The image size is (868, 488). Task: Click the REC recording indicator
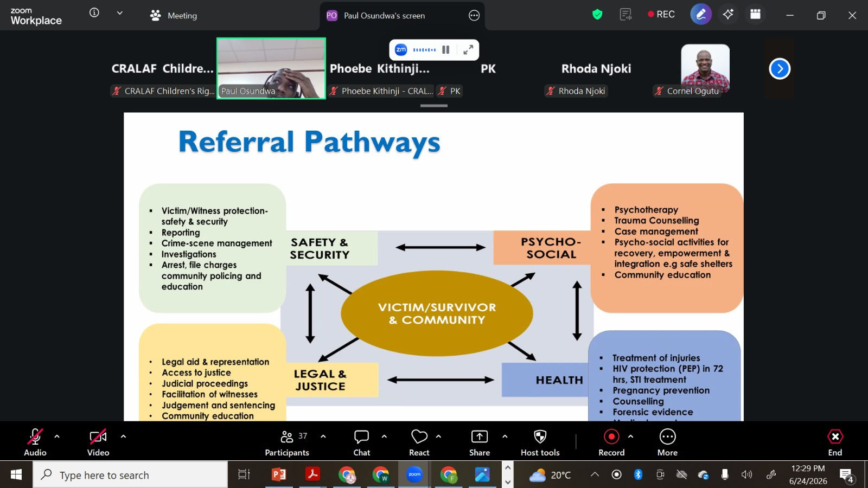661,15
